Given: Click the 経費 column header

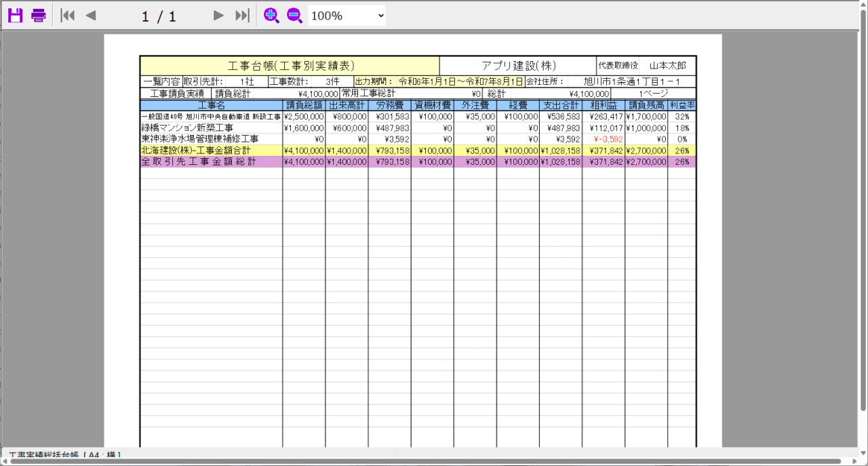Looking at the screenshot, I should point(517,105).
